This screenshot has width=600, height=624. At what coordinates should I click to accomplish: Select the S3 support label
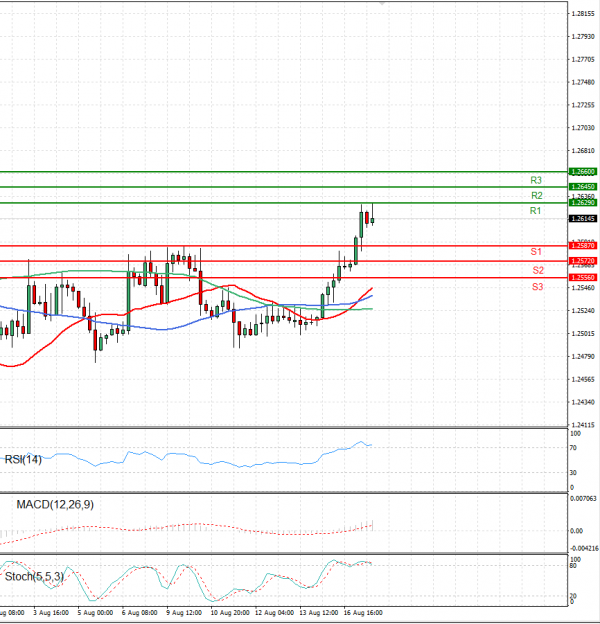coord(538,287)
